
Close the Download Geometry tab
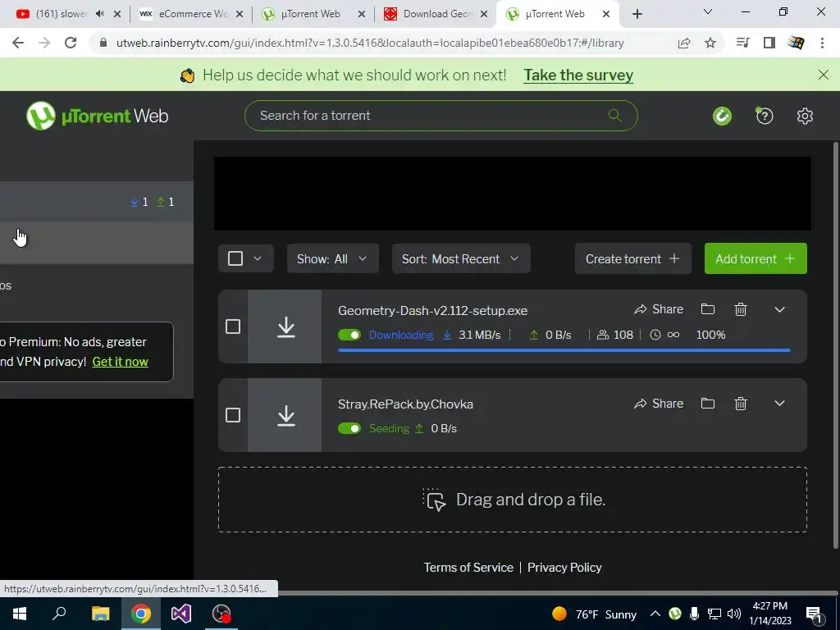point(484,14)
